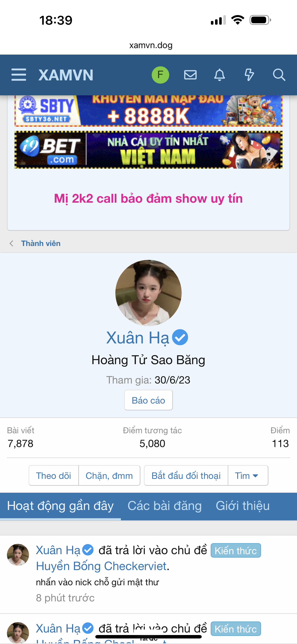Switch to the Các bài đăng tab
Screen dimensions: 297x644
tap(164, 506)
